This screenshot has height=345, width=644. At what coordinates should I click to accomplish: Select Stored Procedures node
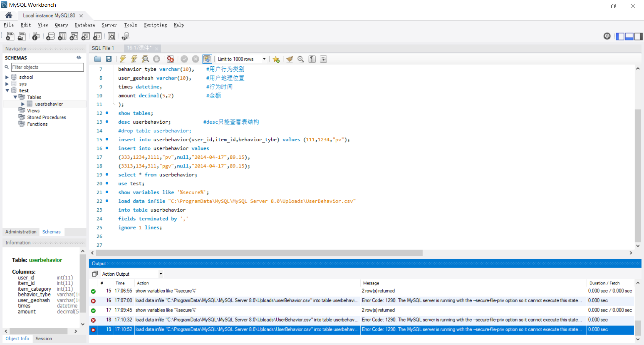tap(47, 117)
